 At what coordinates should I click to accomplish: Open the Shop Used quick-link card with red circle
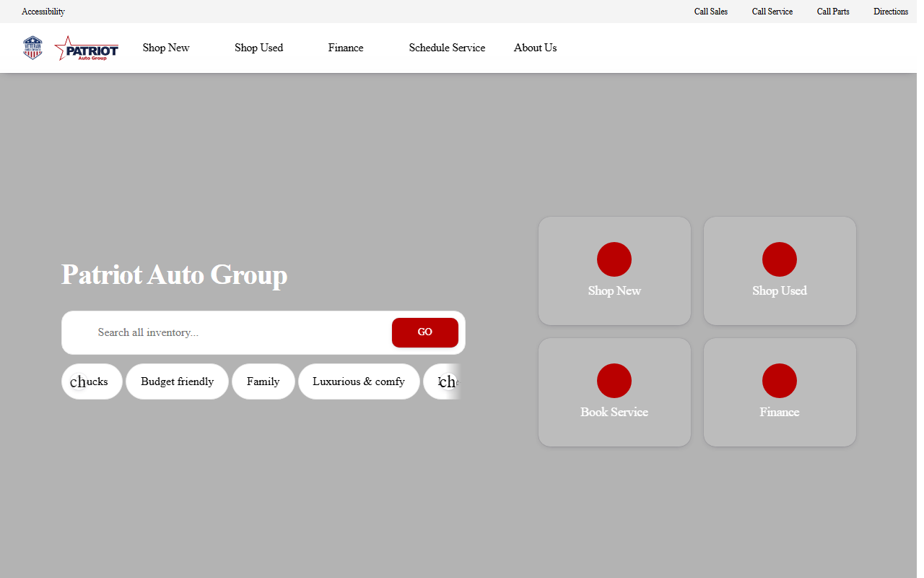[x=780, y=271]
